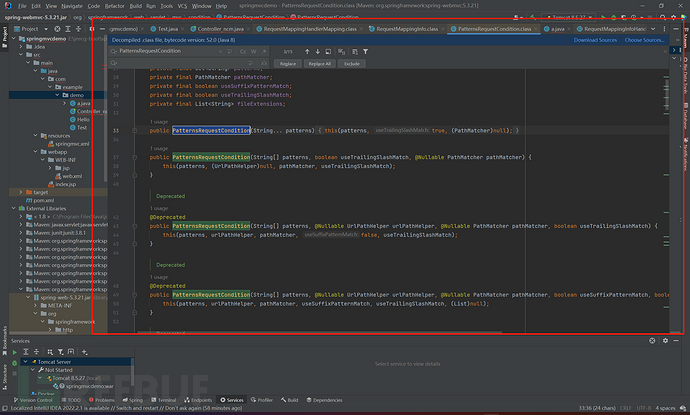Hide the Services panel
Viewport: 690px width, 415px height.
pos(676,341)
